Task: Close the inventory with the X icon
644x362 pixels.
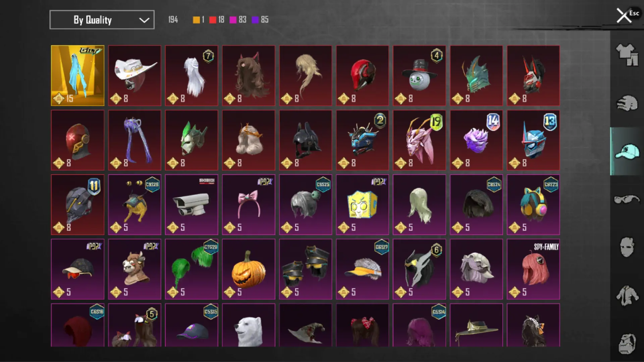Action: coord(624,15)
